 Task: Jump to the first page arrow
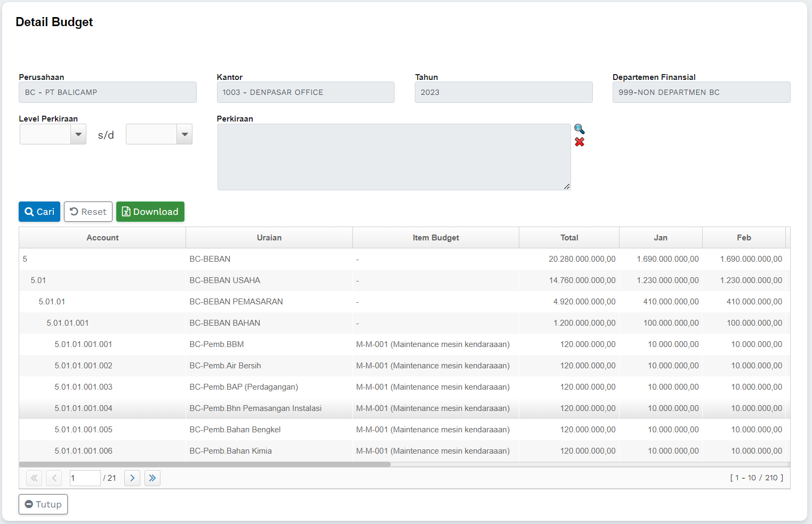34,478
